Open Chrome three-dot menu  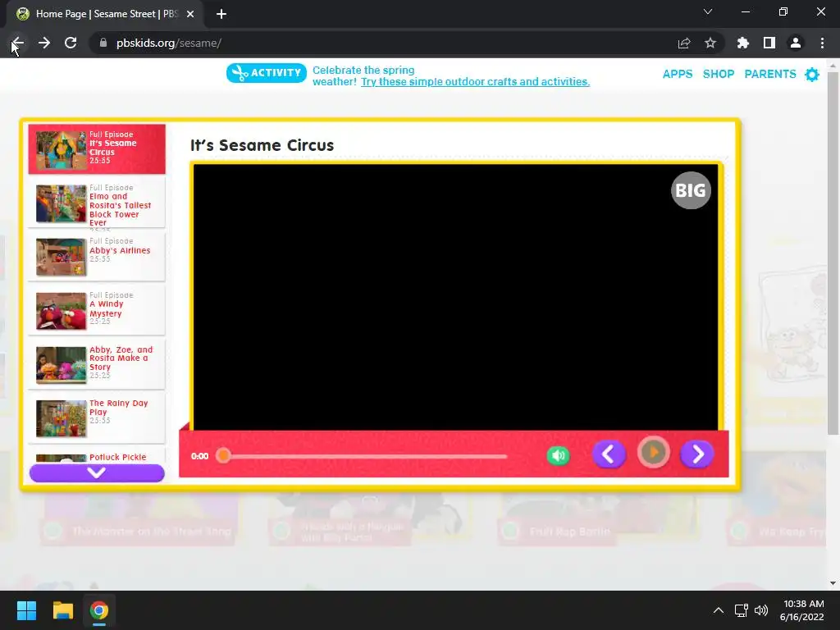point(822,43)
